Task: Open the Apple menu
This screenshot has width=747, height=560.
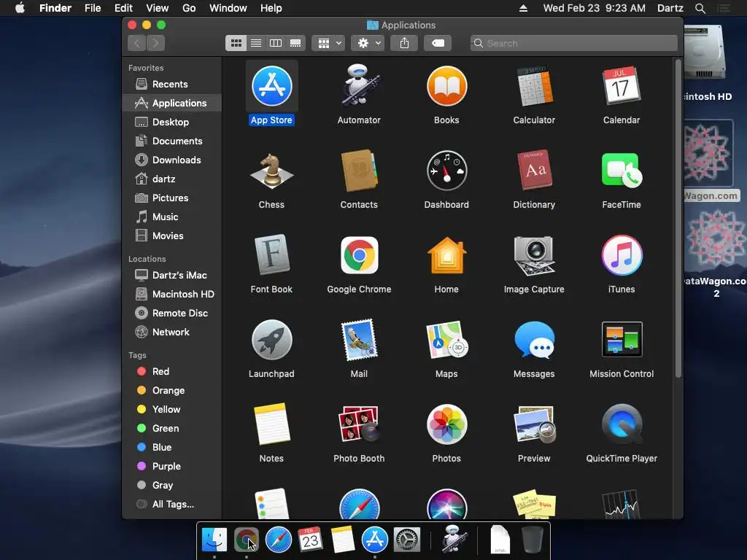Action: click(x=20, y=8)
